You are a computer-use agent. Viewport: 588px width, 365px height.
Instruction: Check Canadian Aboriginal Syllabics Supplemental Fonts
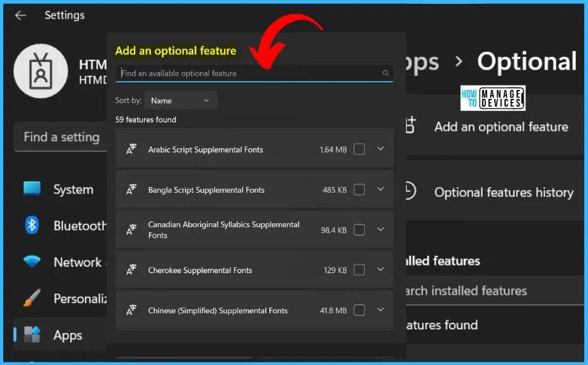(x=359, y=230)
